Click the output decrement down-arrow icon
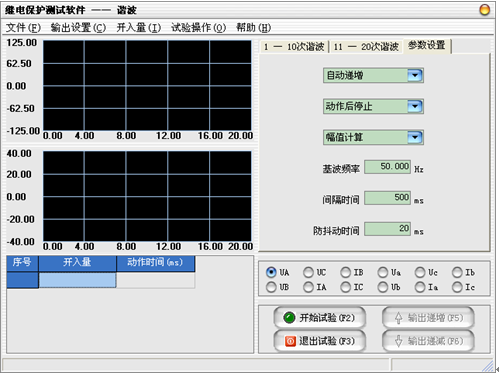The width and height of the screenshot is (499, 375). [398, 341]
